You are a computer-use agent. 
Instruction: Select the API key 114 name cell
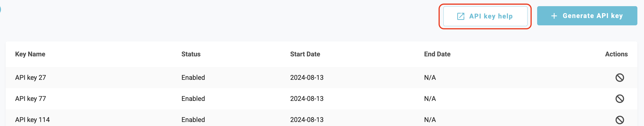click(32, 120)
